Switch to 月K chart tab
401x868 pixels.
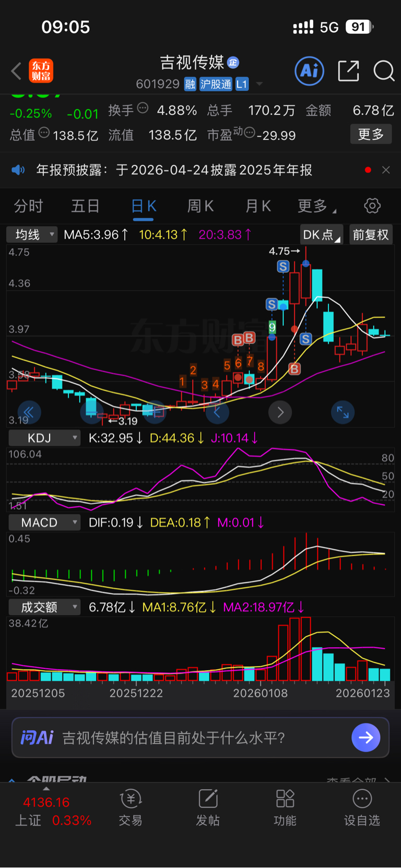point(258,206)
